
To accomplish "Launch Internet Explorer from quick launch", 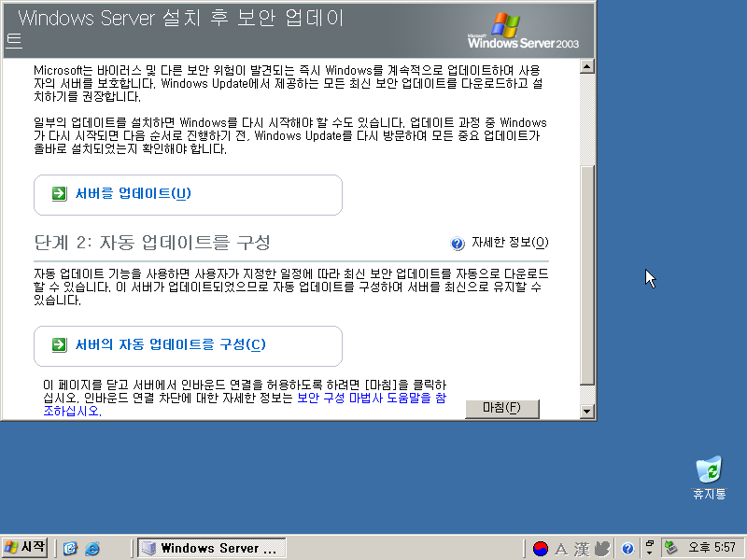I will pos(92,549).
